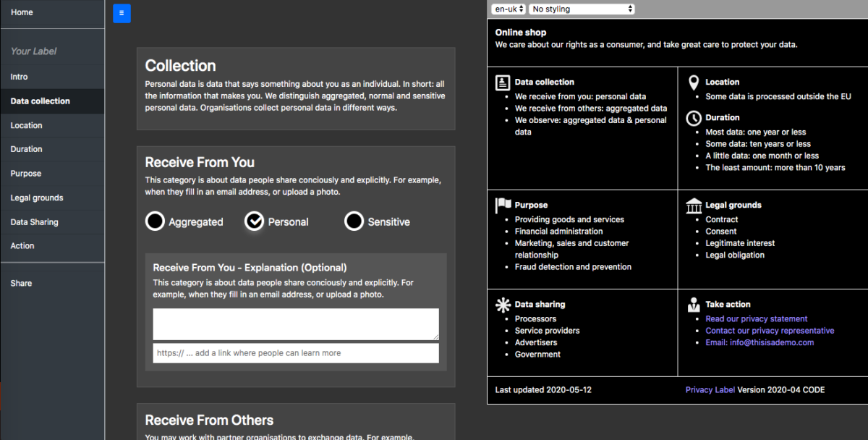Navigate to Duration in the sidebar
This screenshot has width=868, height=440.
point(52,149)
